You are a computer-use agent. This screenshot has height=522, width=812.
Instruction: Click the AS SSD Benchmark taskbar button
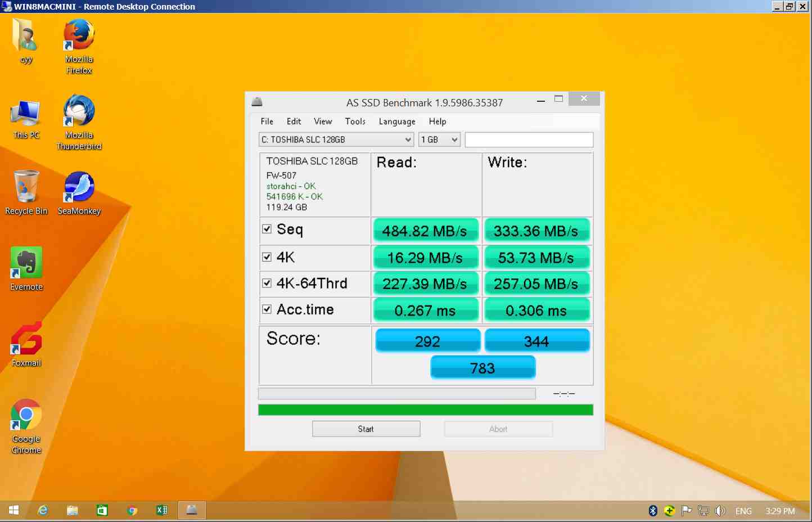pos(192,510)
